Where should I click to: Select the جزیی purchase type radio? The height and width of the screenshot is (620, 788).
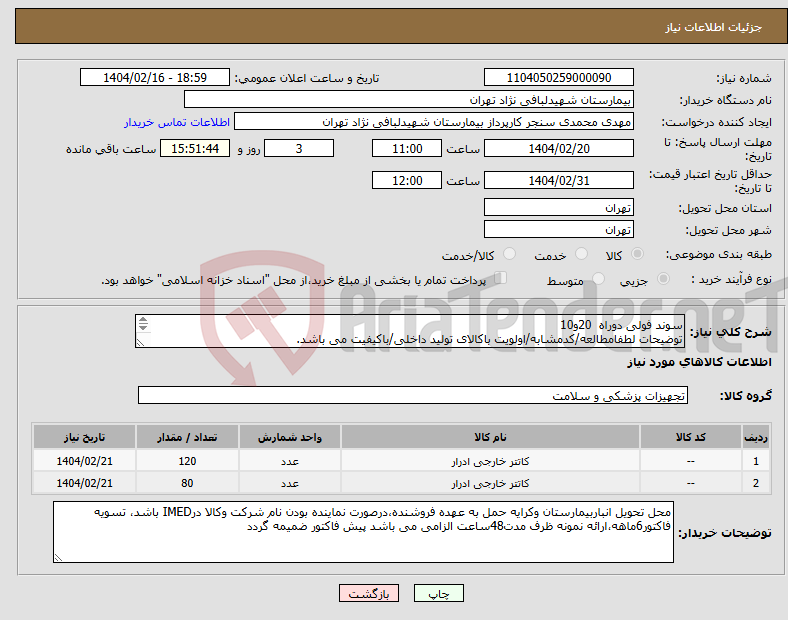coord(663,278)
